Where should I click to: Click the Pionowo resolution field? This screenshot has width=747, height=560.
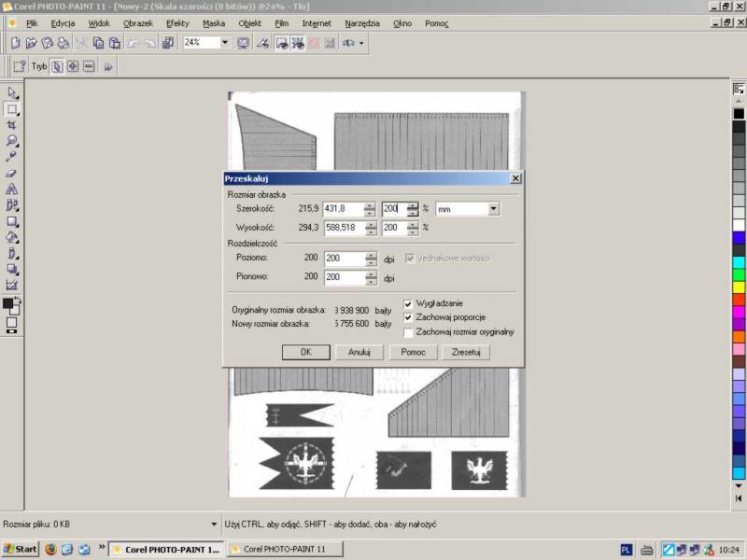click(x=344, y=277)
